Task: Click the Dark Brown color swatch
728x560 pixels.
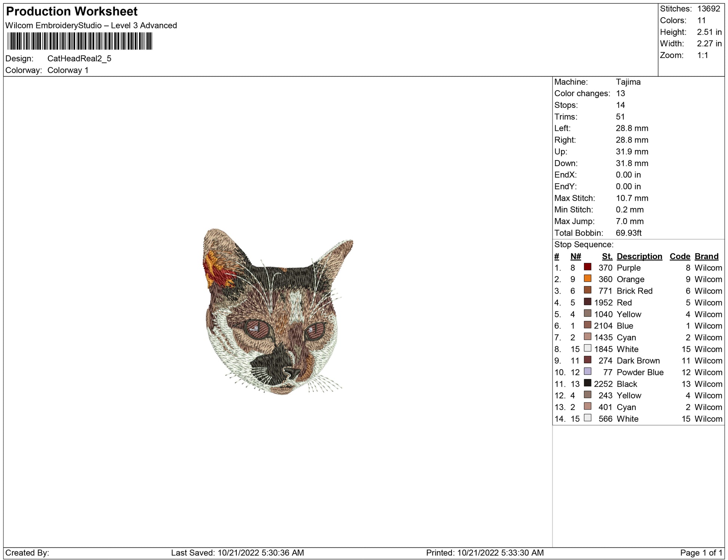Action: [x=587, y=359]
